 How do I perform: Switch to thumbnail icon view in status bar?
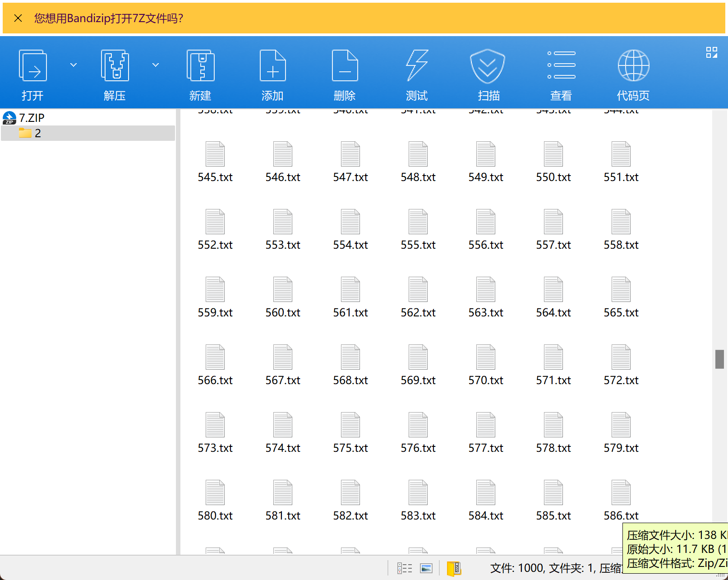point(426,568)
